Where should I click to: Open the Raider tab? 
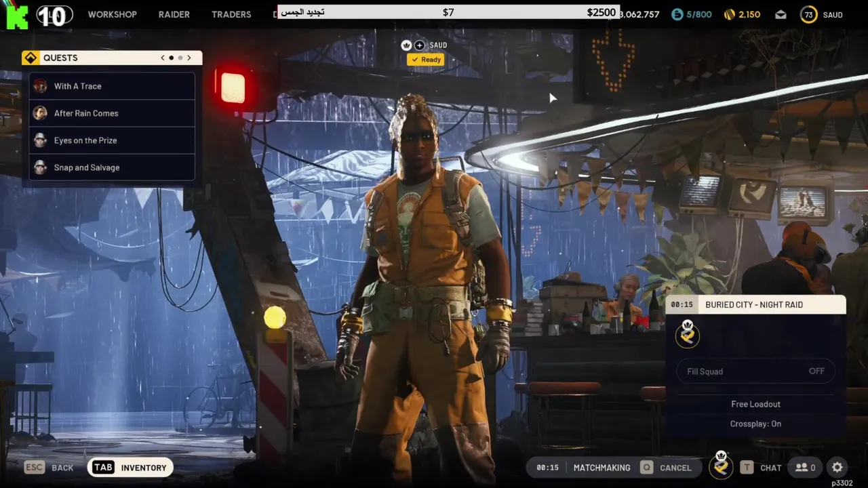click(174, 14)
